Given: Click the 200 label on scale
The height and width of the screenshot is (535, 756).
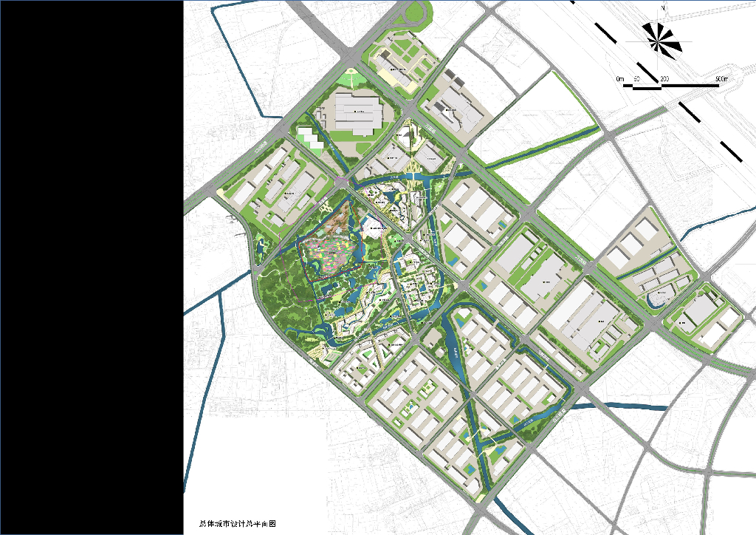Looking at the screenshot, I should coord(664,78).
